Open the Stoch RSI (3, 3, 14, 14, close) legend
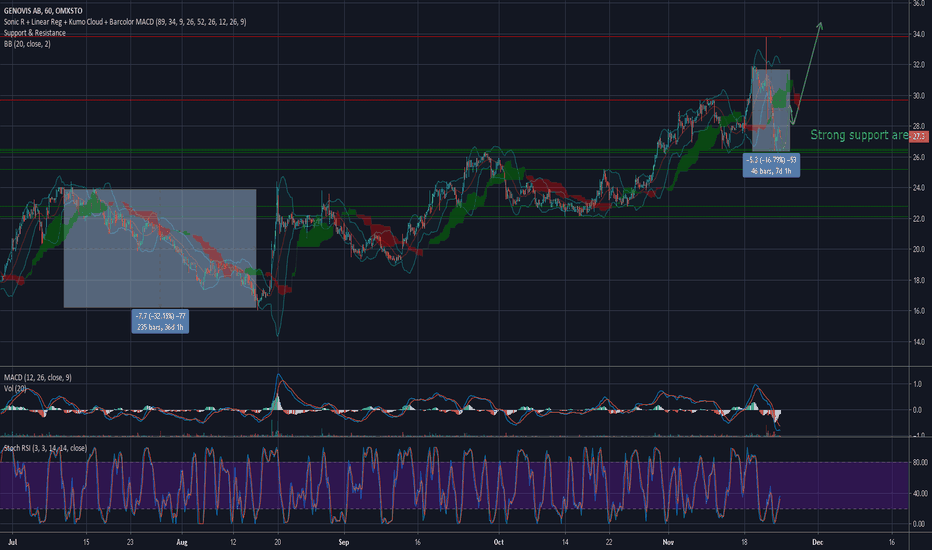This screenshot has height=550, width=932. [45, 448]
